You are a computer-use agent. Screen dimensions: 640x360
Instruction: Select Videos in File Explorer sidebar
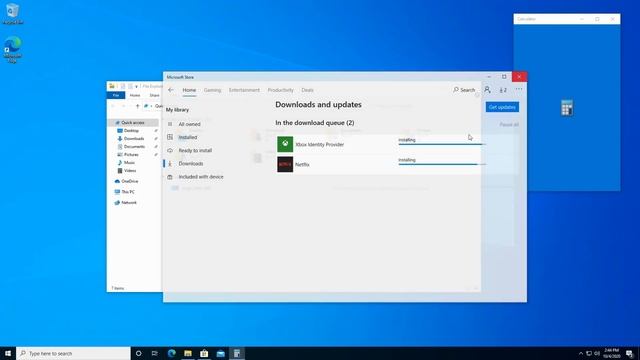(130, 171)
